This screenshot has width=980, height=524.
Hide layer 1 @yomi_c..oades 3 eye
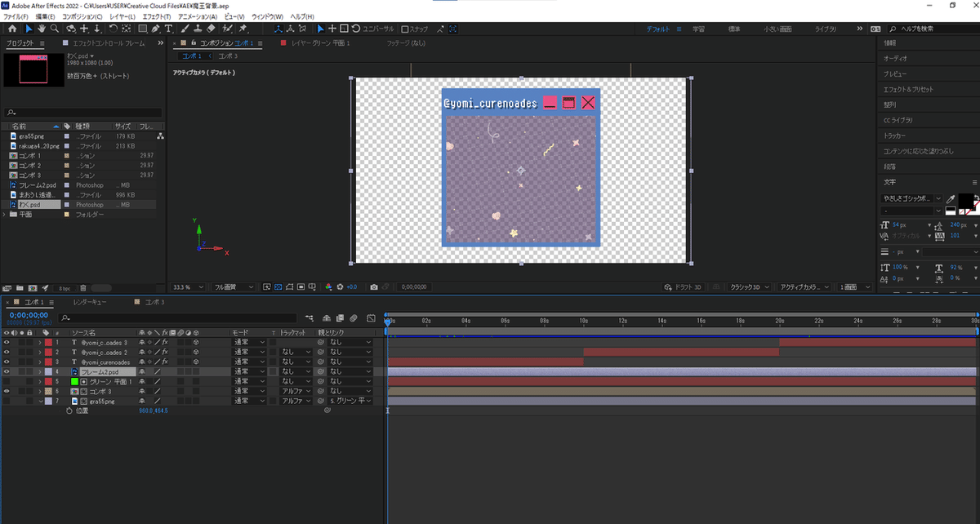tap(7, 342)
